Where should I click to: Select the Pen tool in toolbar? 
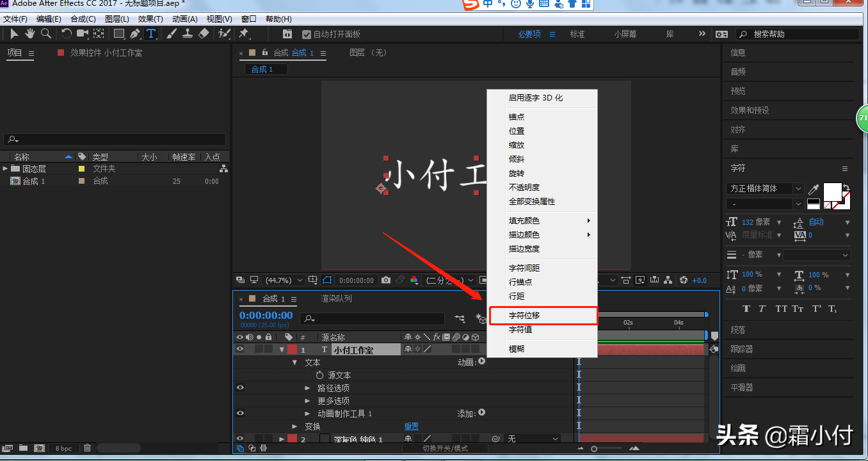point(135,34)
